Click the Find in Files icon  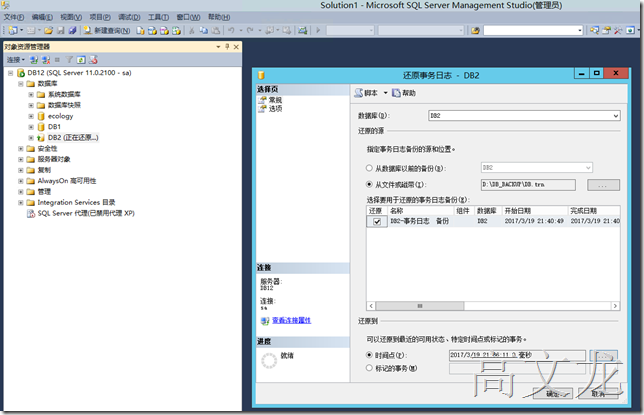[476, 30]
